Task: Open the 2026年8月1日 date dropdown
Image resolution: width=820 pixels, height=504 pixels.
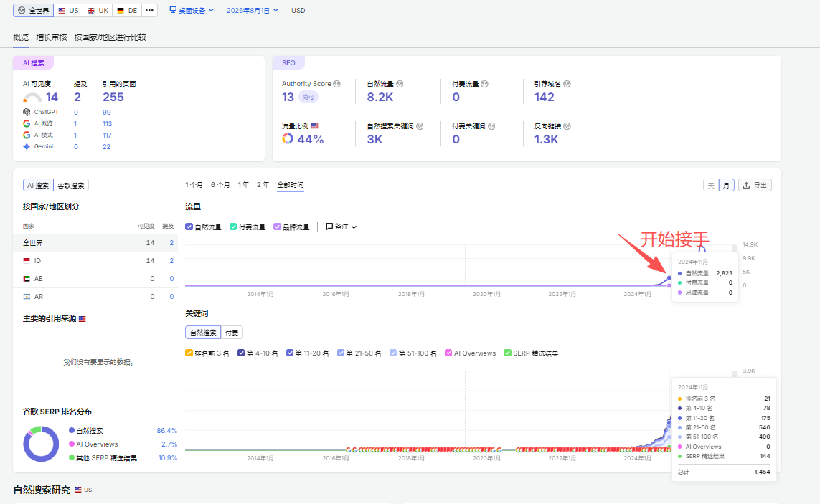Action: (252, 11)
